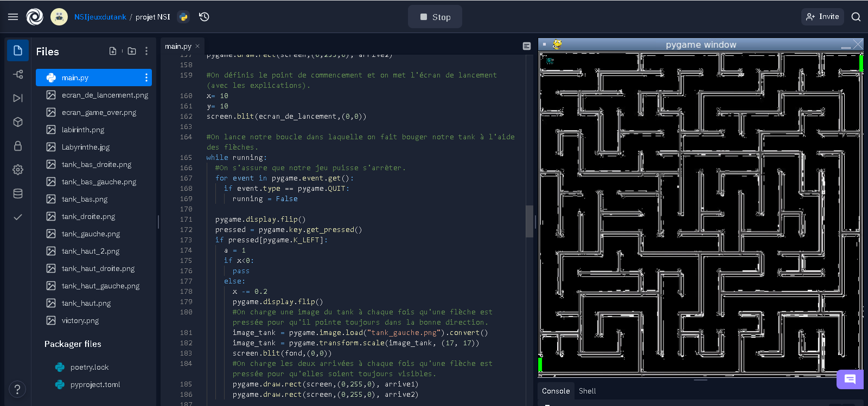
Task: Click the green arrival rectangle at bottom left of maze
Action: point(540,364)
